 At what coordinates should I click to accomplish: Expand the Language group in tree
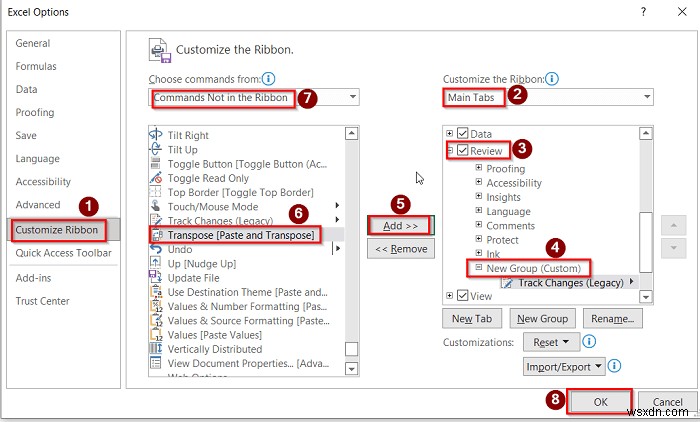pos(479,210)
